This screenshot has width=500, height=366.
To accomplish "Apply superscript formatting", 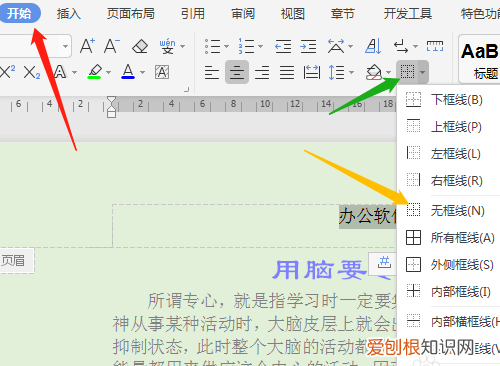I will (7, 72).
